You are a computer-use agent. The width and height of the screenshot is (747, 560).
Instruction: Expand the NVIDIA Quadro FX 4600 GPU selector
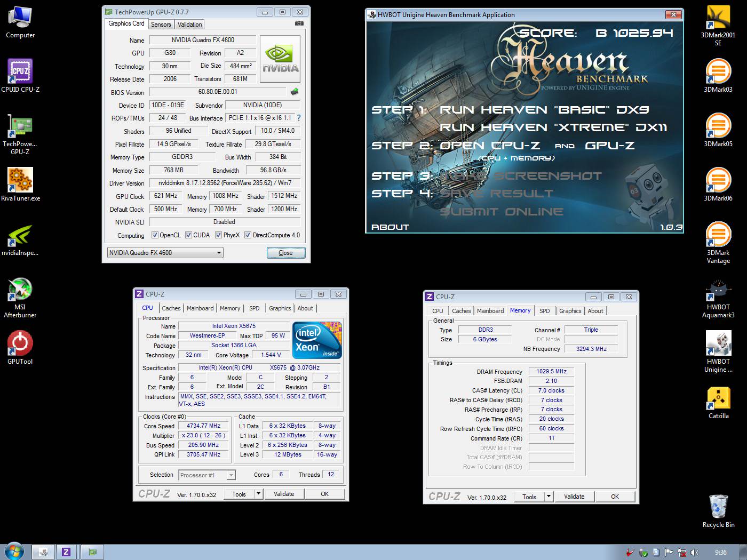(165, 253)
